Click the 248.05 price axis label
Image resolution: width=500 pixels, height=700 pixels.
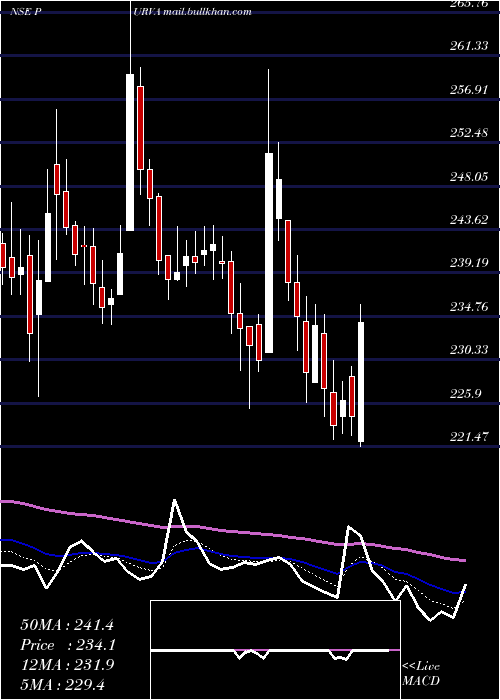(468, 177)
